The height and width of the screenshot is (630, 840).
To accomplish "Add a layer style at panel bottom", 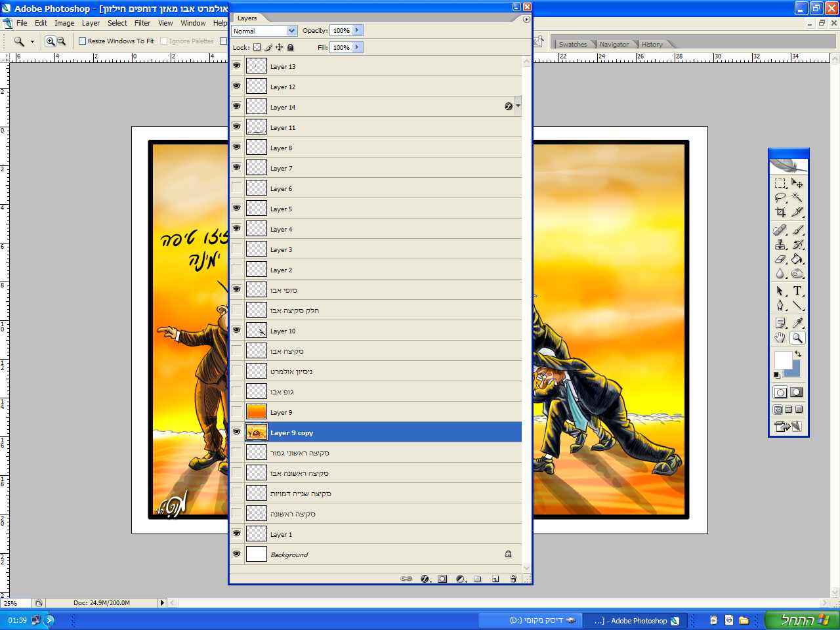I will coord(425,579).
